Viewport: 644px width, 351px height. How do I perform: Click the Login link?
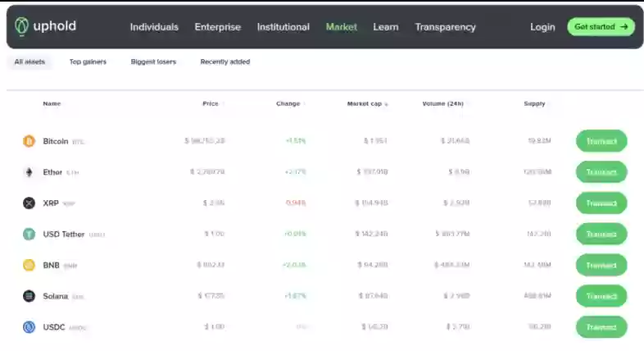point(542,27)
